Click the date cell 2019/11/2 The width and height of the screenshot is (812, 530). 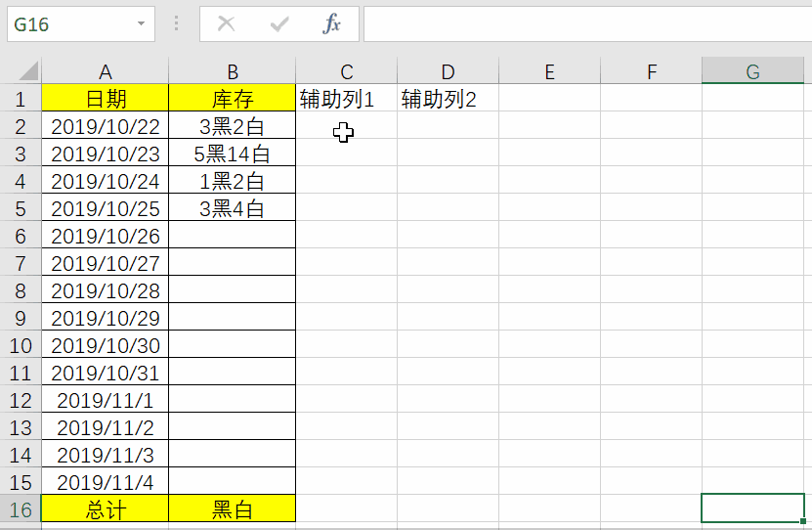click(106, 428)
